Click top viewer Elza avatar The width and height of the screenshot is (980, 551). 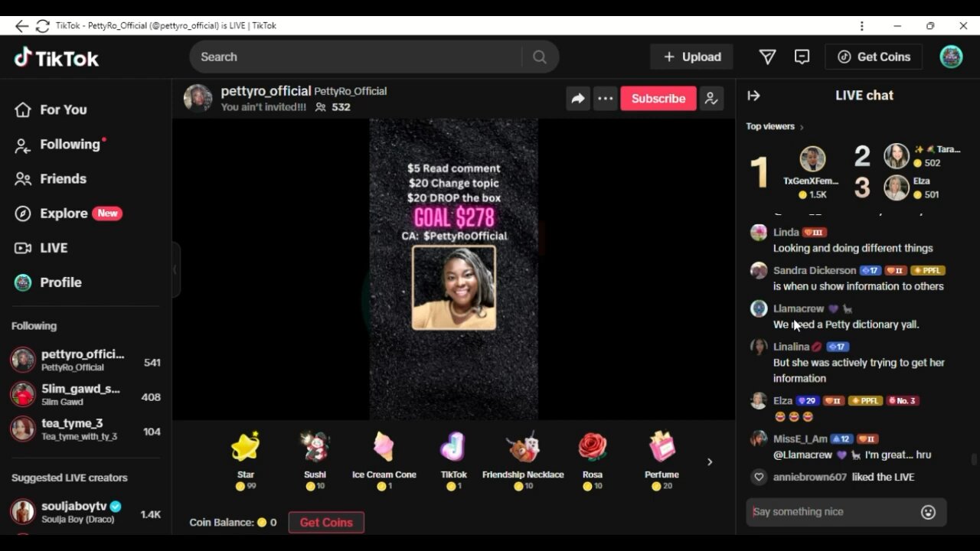tap(897, 187)
